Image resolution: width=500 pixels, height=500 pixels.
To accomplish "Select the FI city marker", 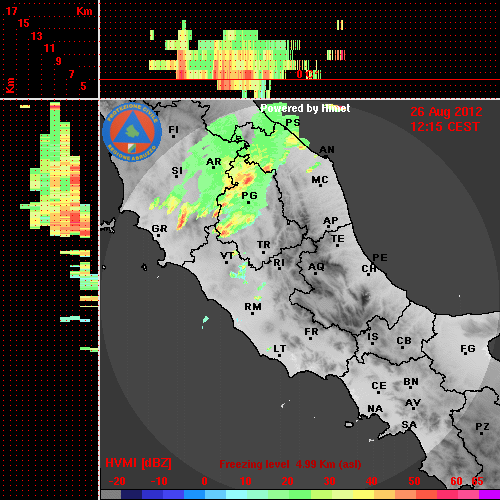I will pyautogui.click(x=173, y=136).
